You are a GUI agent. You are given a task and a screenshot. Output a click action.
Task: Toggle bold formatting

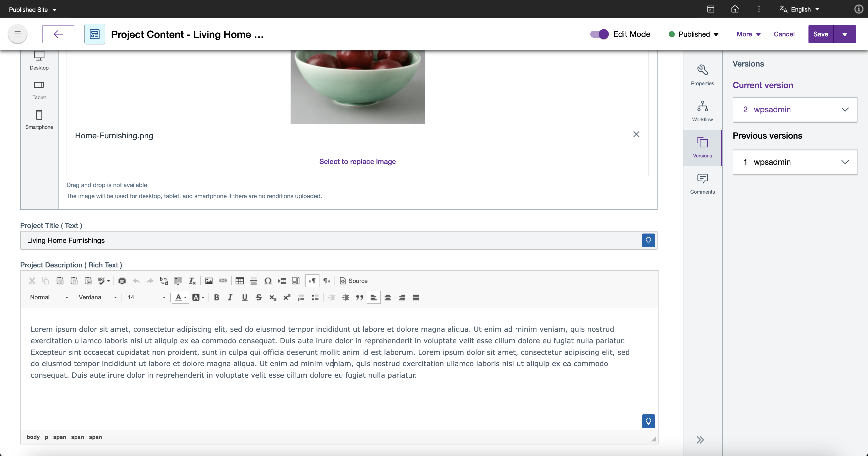click(x=217, y=297)
